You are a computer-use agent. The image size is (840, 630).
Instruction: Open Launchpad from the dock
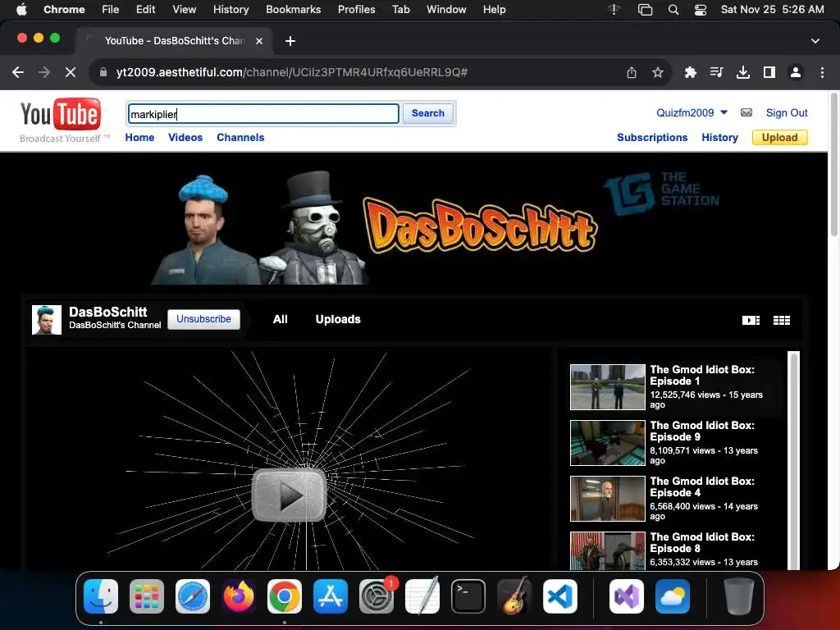point(147,596)
